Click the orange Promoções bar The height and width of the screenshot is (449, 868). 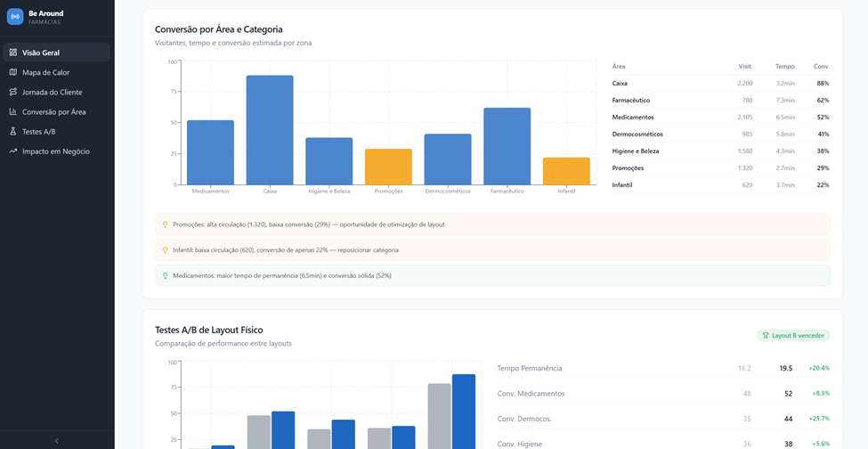(x=388, y=167)
